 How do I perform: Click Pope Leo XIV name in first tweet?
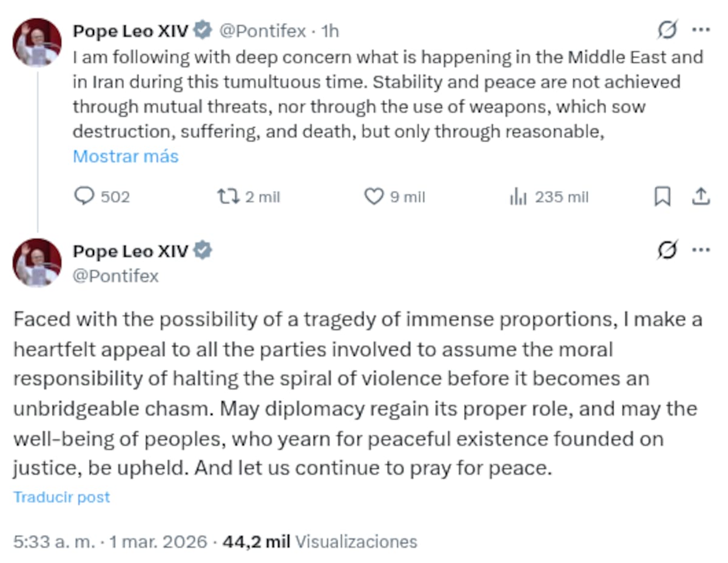tap(130, 30)
